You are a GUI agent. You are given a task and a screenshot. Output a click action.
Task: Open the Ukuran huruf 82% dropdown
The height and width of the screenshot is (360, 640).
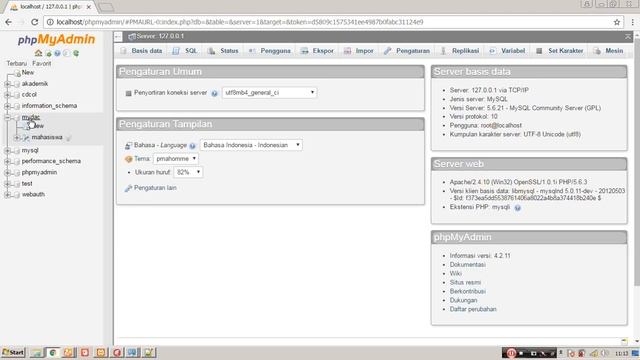tap(188, 173)
